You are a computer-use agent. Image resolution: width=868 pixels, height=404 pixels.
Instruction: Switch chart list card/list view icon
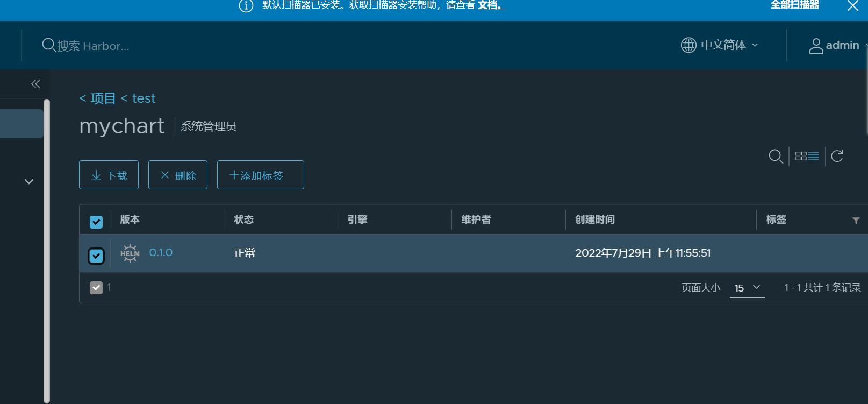click(807, 156)
